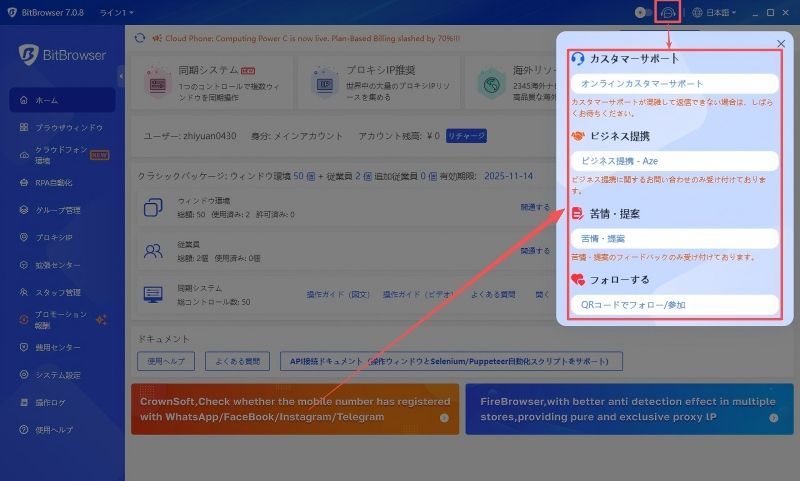Click the 同期システム monitor icon
The width and height of the screenshot is (800, 481).
pyautogui.click(x=153, y=294)
